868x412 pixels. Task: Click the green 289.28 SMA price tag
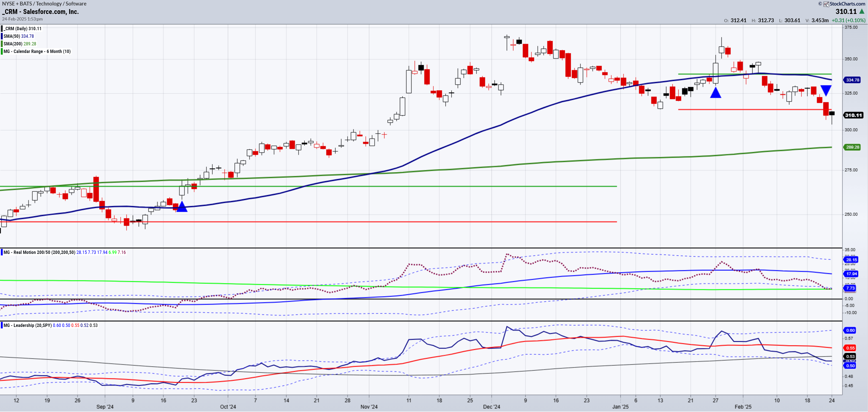click(x=852, y=147)
